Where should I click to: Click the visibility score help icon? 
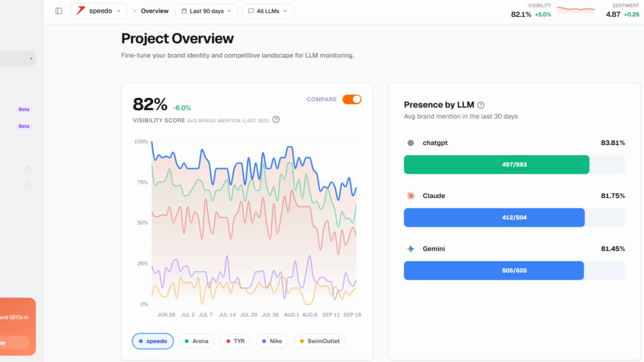point(276,119)
